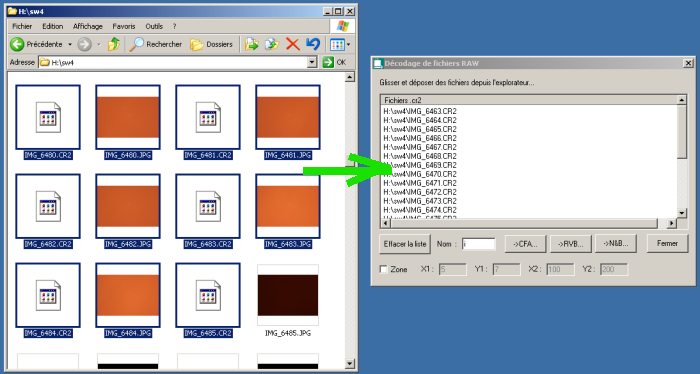This screenshot has height=374, width=700.
Task: Open the Précédente history dropdown arrow
Action: pyautogui.click(x=70, y=44)
